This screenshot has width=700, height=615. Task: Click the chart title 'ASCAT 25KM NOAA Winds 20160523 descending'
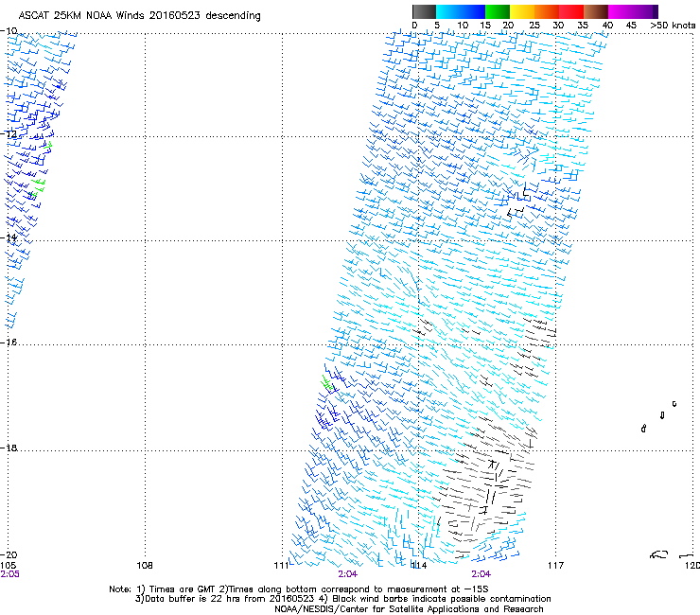tap(140, 16)
